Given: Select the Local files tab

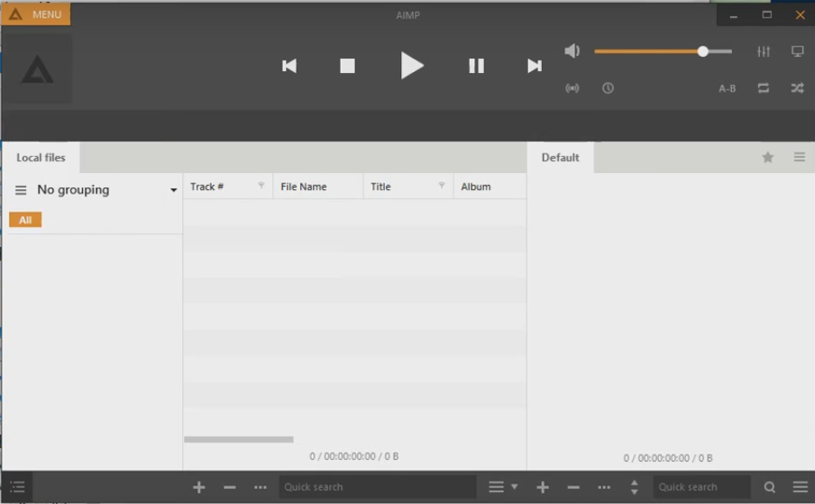Looking at the screenshot, I should (41, 158).
